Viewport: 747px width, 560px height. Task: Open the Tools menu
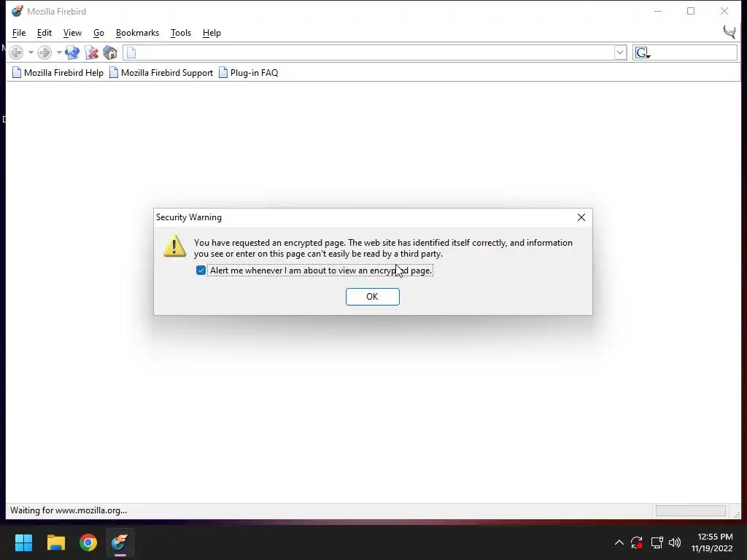[x=181, y=33]
